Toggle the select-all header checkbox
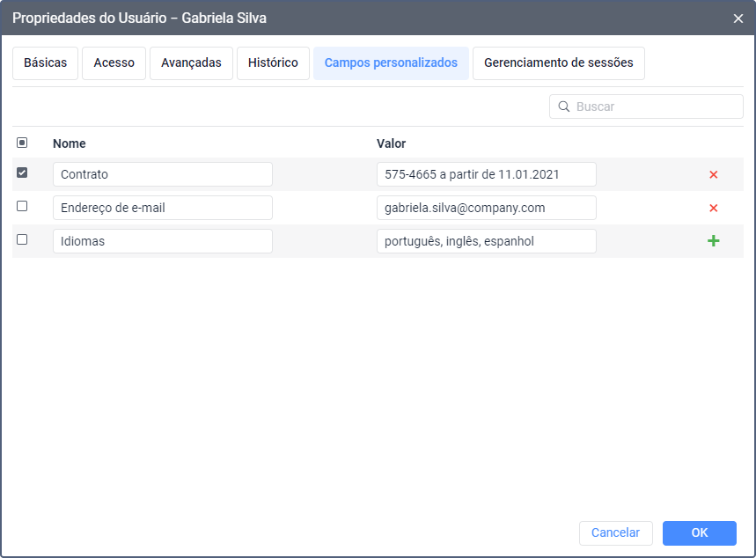This screenshot has height=558, width=756. [x=22, y=143]
